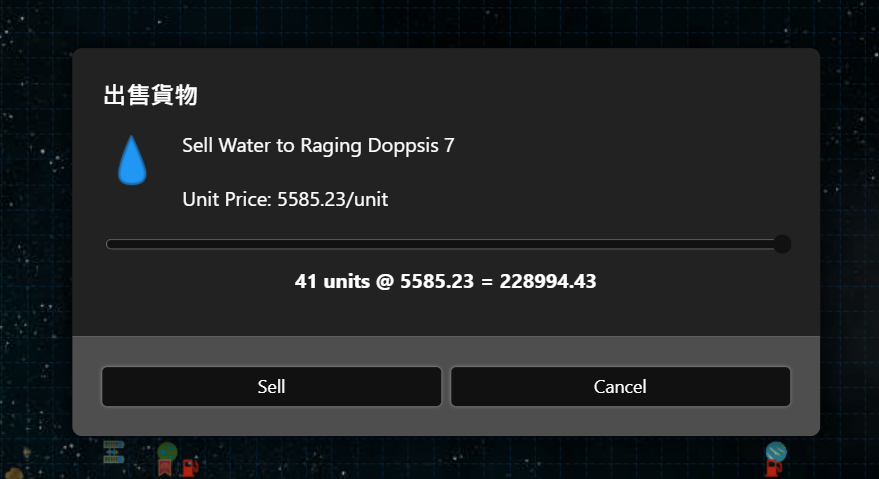Click the 228994.43 total amount
This screenshot has width=879, height=479.
tap(548, 281)
